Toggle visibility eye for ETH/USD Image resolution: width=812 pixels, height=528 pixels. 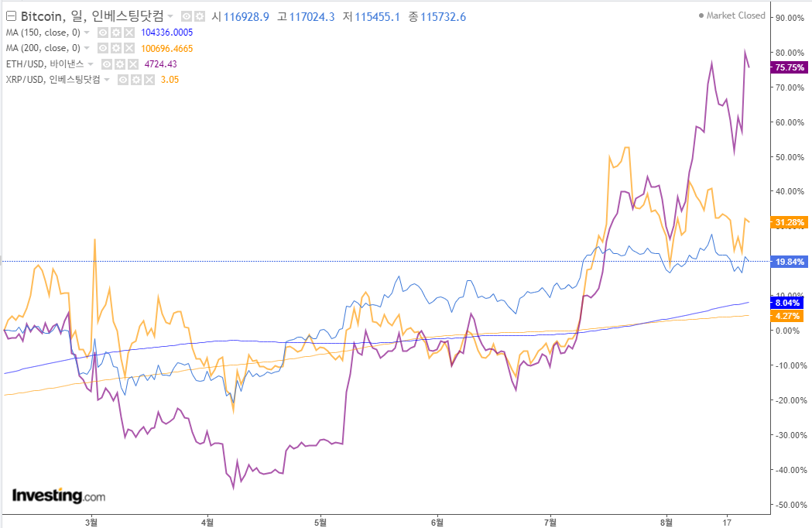click(x=107, y=64)
